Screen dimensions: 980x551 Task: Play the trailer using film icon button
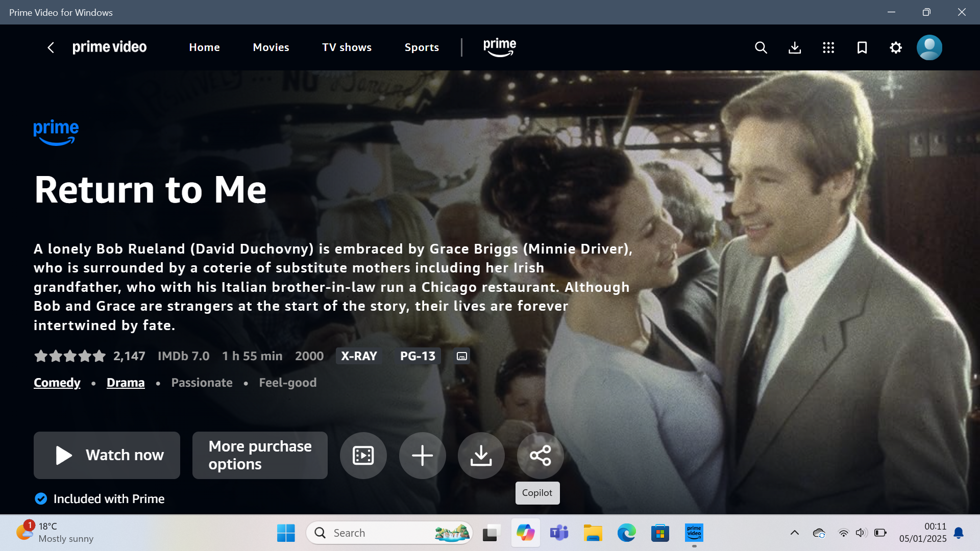click(363, 455)
